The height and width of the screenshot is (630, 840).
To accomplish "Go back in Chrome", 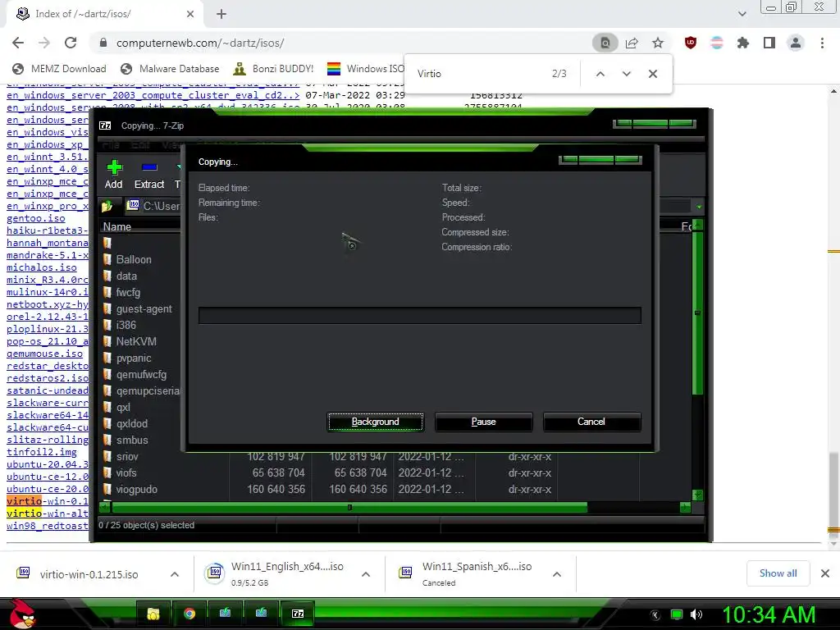I will (18, 43).
